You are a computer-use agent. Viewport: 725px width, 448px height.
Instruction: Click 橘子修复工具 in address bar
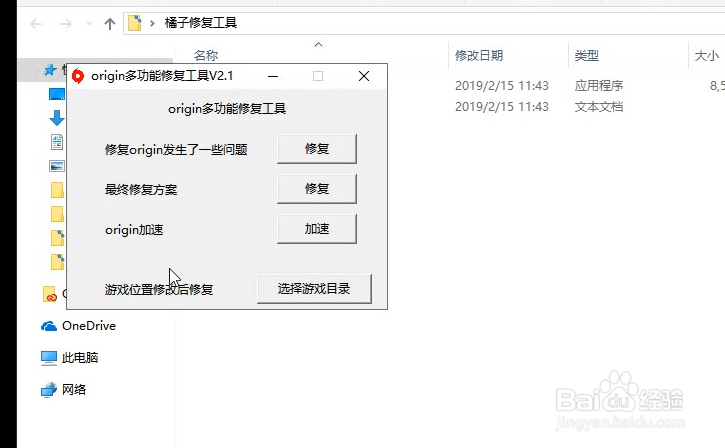[x=201, y=23]
